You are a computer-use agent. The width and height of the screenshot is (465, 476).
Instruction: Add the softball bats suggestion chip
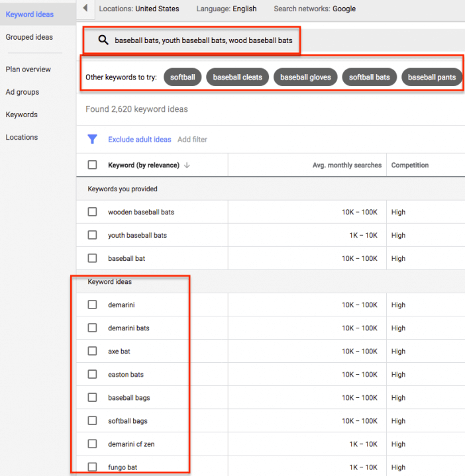pyautogui.click(x=370, y=77)
